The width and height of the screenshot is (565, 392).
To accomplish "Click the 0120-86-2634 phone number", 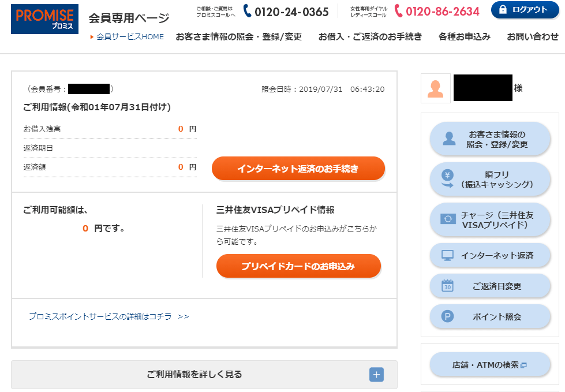I will [x=443, y=12].
